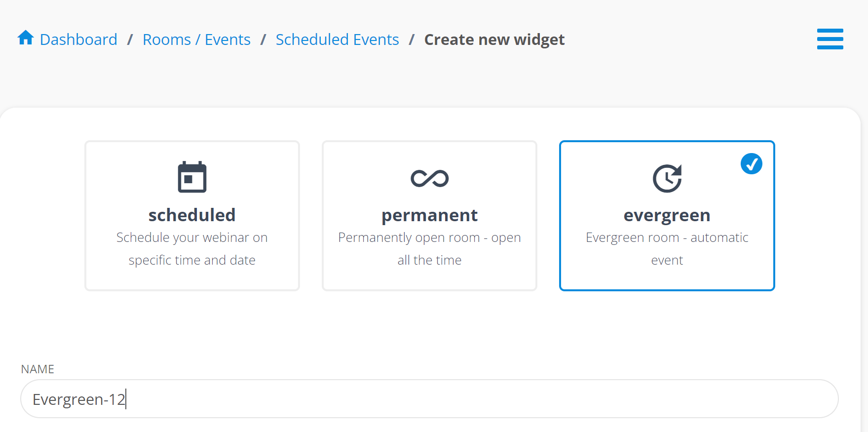Click the blue checkmark badge on evergreen

click(x=751, y=164)
